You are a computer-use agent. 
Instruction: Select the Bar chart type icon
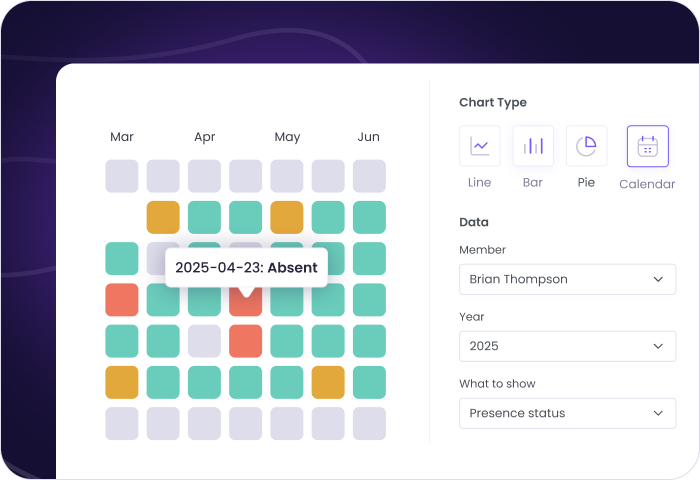click(533, 146)
